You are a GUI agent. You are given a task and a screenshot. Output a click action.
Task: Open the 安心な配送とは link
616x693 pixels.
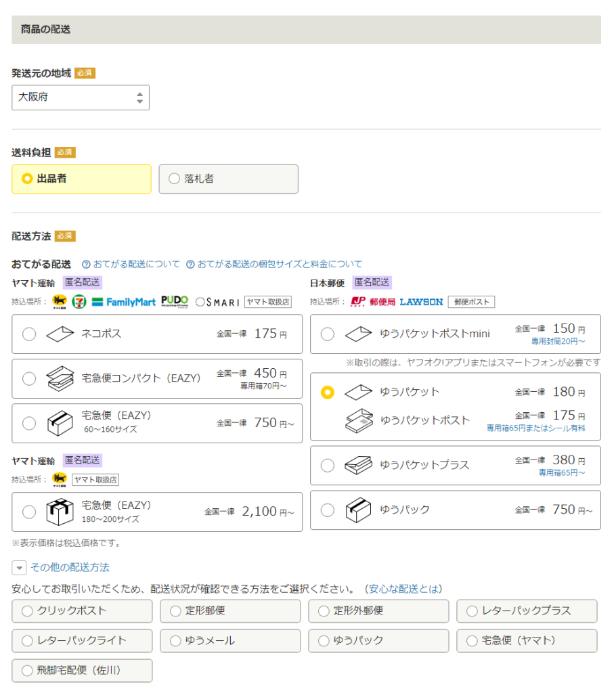tap(403, 589)
